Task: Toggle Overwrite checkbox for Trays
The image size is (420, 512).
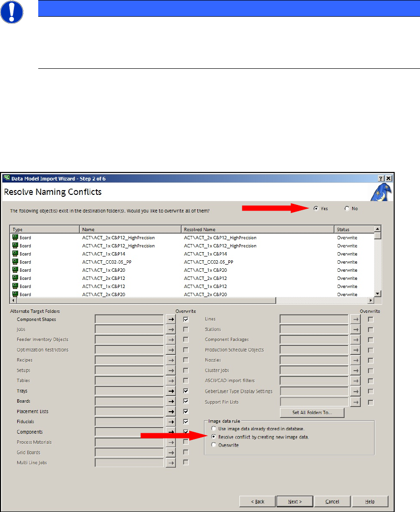Action: click(186, 391)
